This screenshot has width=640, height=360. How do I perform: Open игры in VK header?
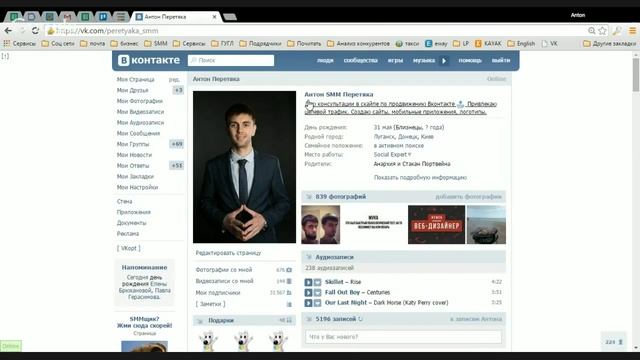click(395, 60)
